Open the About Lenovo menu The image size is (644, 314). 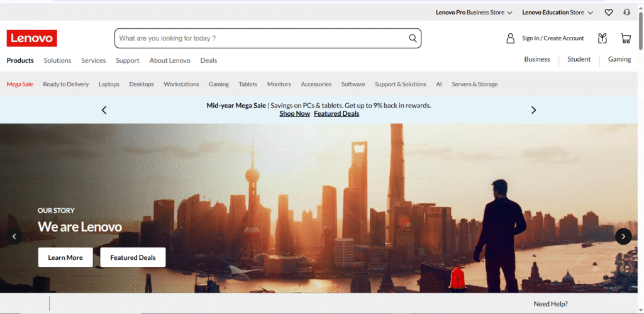pos(170,60)
